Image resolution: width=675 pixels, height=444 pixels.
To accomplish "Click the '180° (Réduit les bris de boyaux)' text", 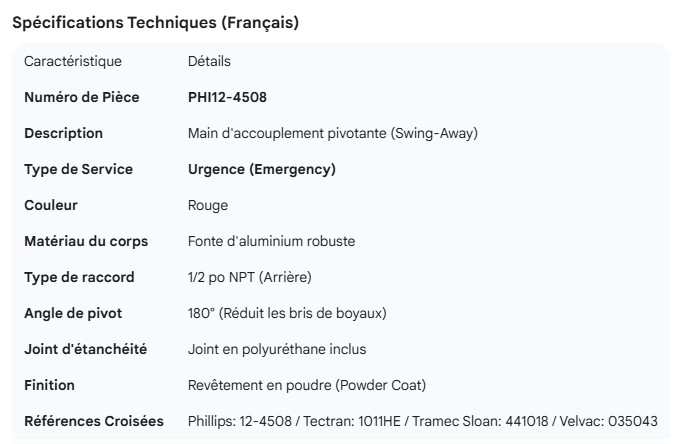I will point(287,313).
